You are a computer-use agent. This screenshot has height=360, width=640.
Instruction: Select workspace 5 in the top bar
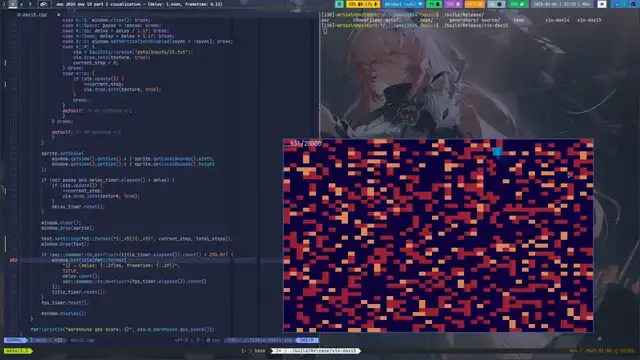[13, 4]
